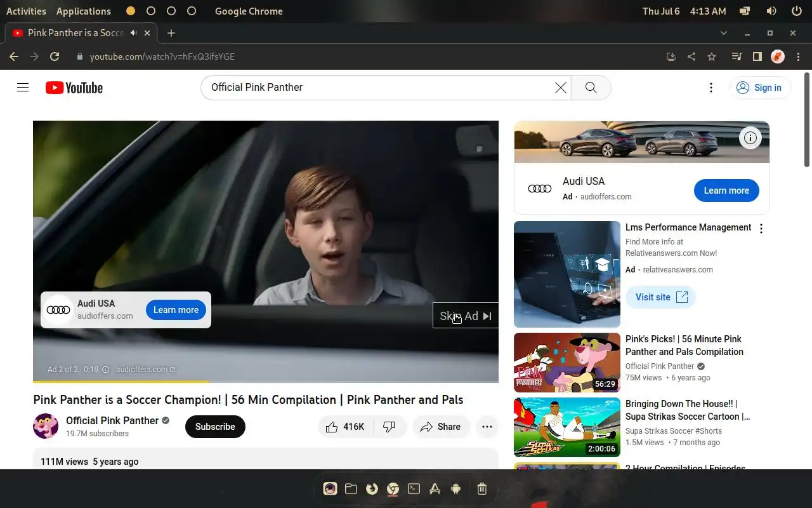Open Official Pink Panther channel name

click(x=112, y=420)
